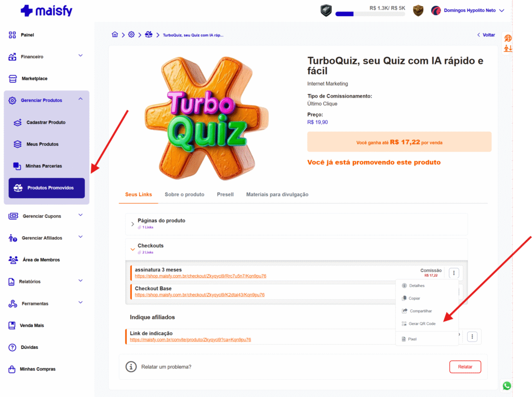Click the bronze badge icon in header

[x=418, y=10]
